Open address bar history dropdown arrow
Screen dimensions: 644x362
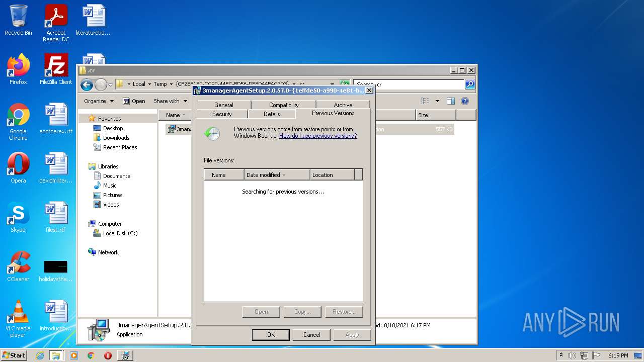[x=332, y=84]
